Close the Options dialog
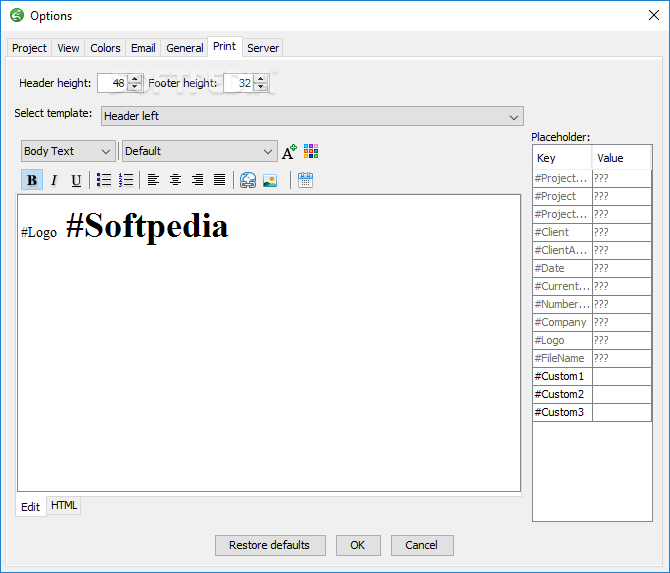 [x=654, y=15]
